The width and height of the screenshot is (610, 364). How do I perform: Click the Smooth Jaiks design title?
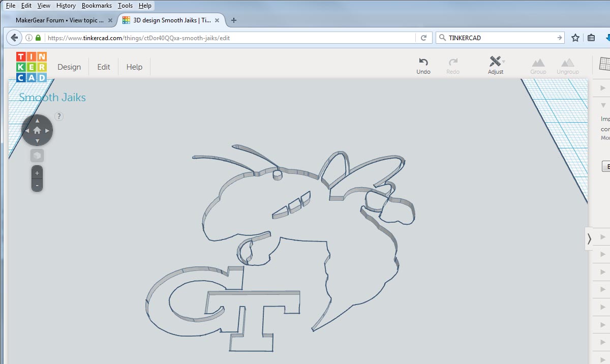[x=52, y=98]
